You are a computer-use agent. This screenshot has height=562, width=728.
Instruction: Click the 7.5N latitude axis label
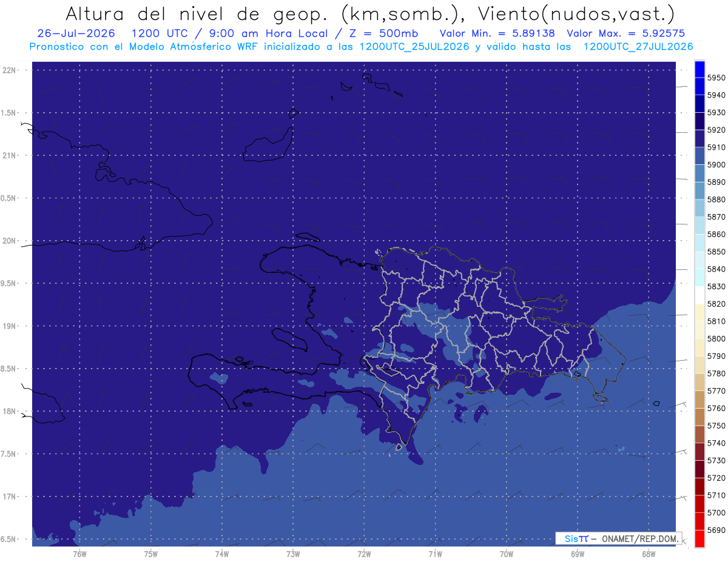pos(9,454)
